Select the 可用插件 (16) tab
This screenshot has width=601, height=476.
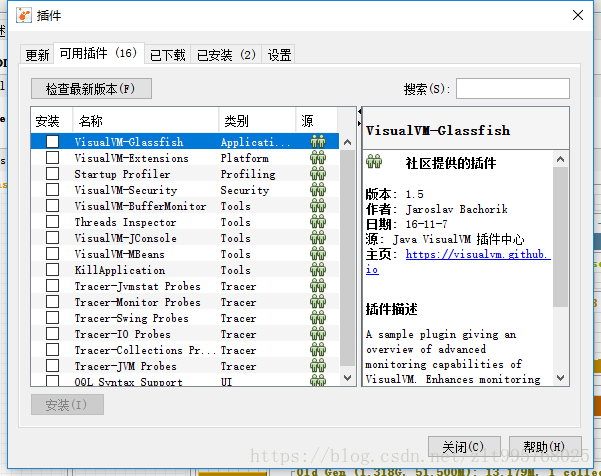[x=99, y=53]
